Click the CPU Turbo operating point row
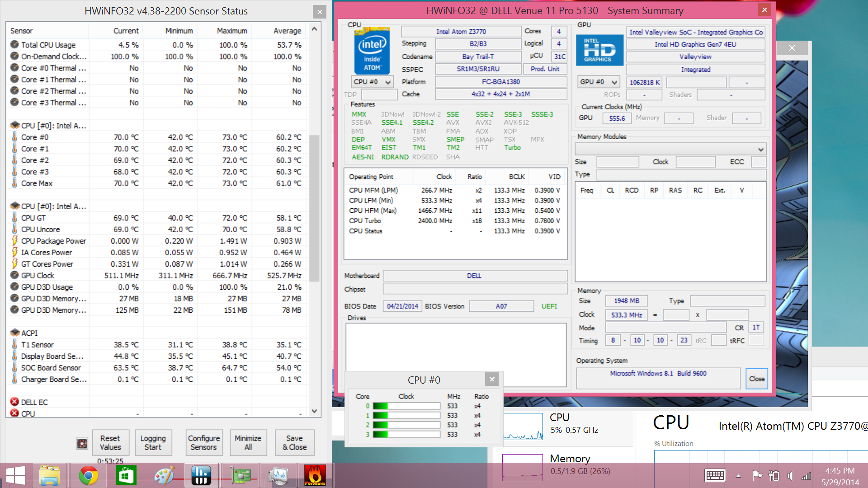 (455, 221)
